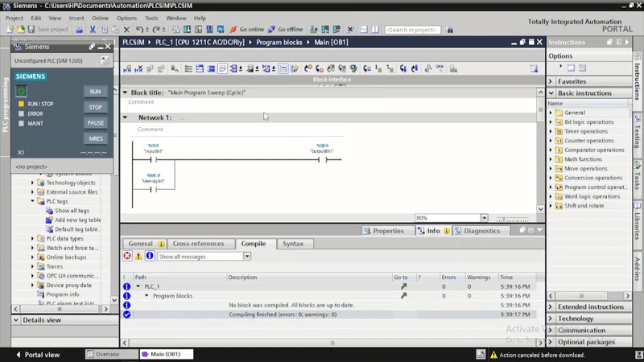Click the Search in project field
Image resolution: width=644 pixels, height=362 pixels.
click(x=411, y=29)
